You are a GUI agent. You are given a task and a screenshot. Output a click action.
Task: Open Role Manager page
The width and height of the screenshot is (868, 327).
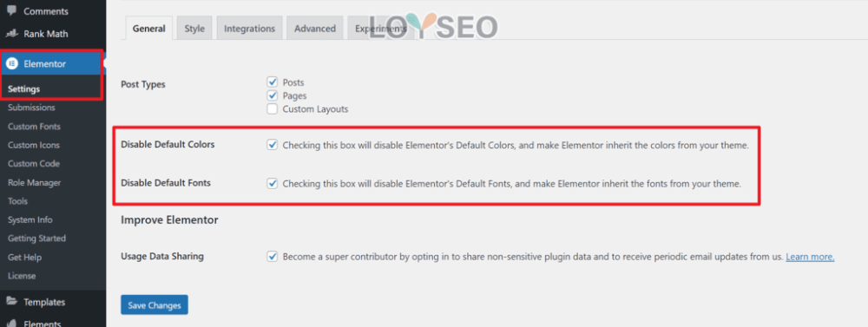[x=35, y=183]
